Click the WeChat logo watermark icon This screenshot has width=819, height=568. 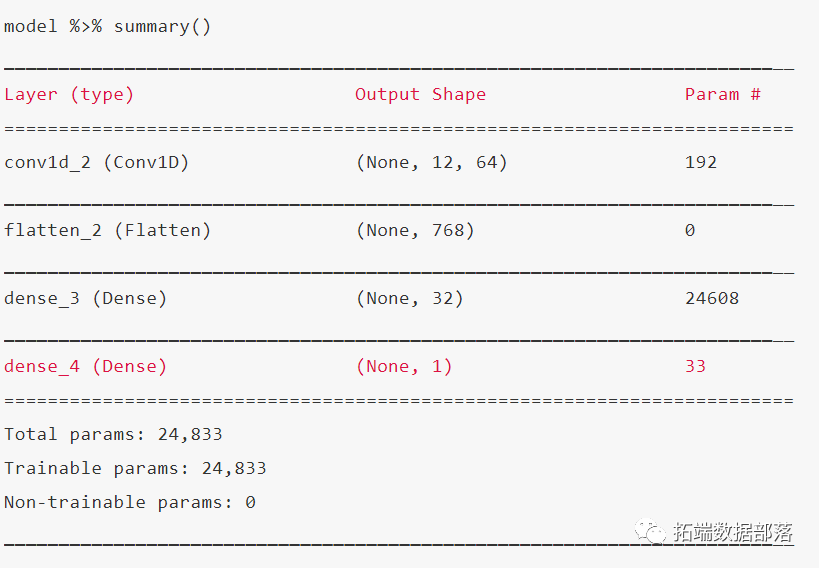coord(650,531)
